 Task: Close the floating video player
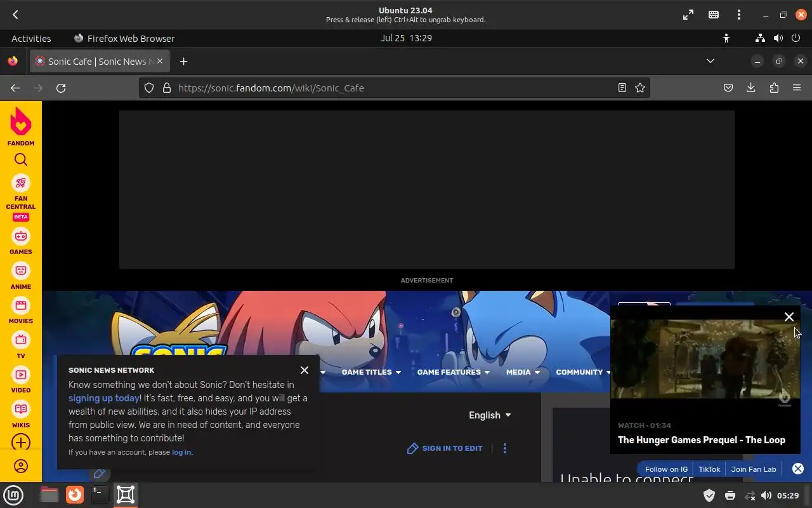(x=789, y=317)
